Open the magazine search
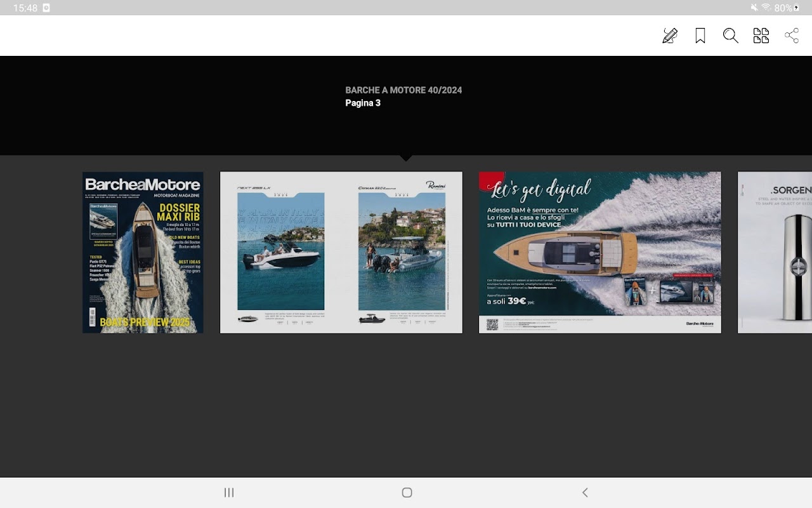812x508 pixels. pyautogui.click(x=731, y=36)
